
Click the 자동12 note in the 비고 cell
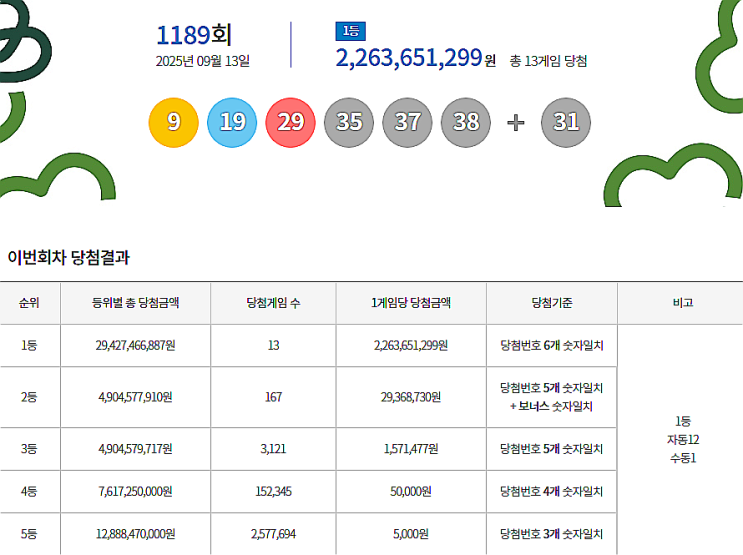point(683,439)
